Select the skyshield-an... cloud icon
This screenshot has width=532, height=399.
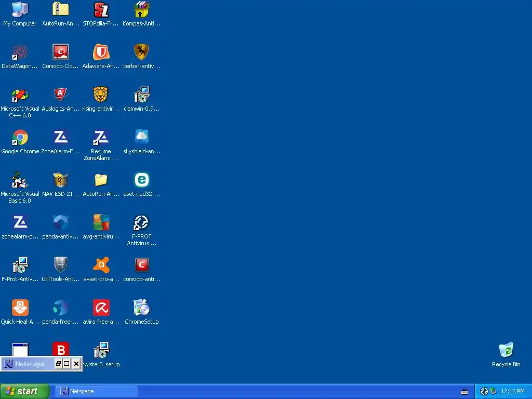[x=141, y=137]
